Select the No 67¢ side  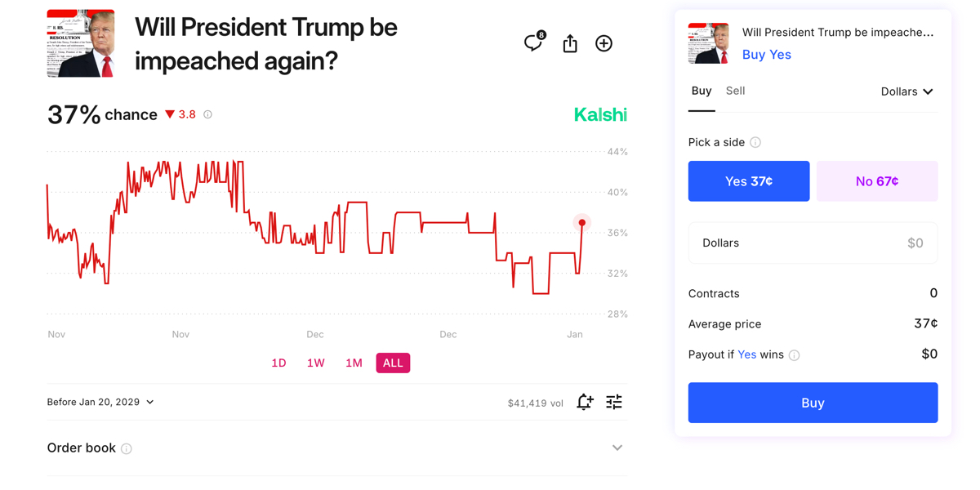[877, 180]
